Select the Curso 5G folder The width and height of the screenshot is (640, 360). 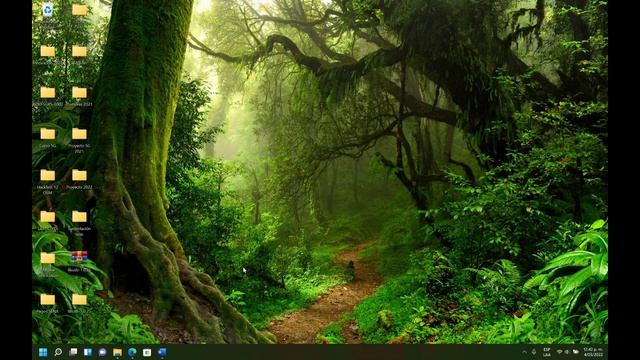click(48, 138)
